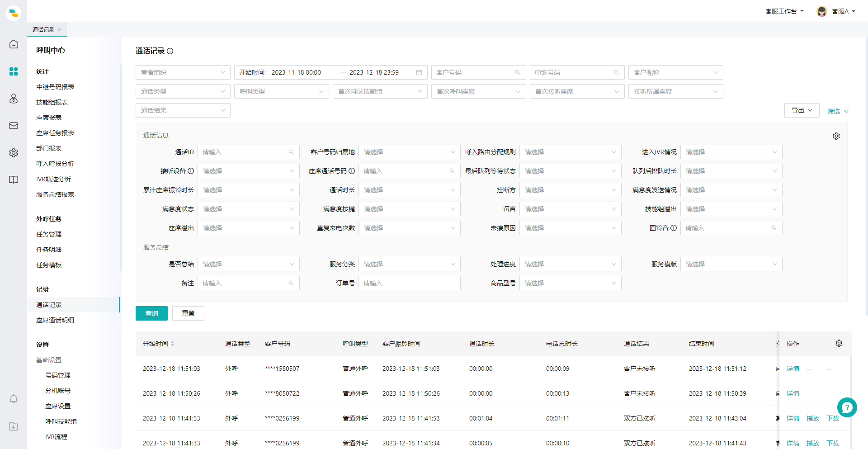This screenshot has height=449, width=868.
Task: Open 号码管理 in the sidebar
Action: click(58, 375)
